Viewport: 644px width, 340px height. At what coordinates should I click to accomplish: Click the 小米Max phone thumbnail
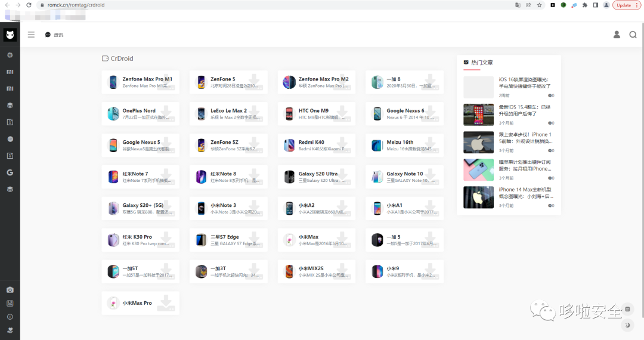click(289, 240)
